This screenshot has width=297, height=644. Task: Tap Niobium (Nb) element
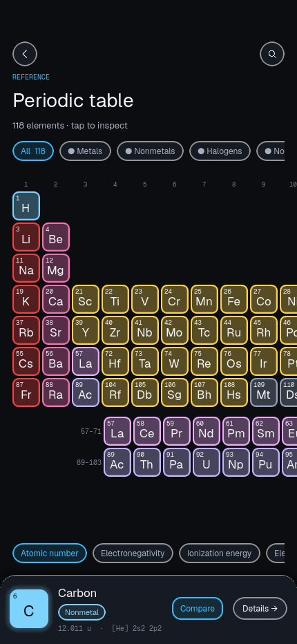coord(145,330)
